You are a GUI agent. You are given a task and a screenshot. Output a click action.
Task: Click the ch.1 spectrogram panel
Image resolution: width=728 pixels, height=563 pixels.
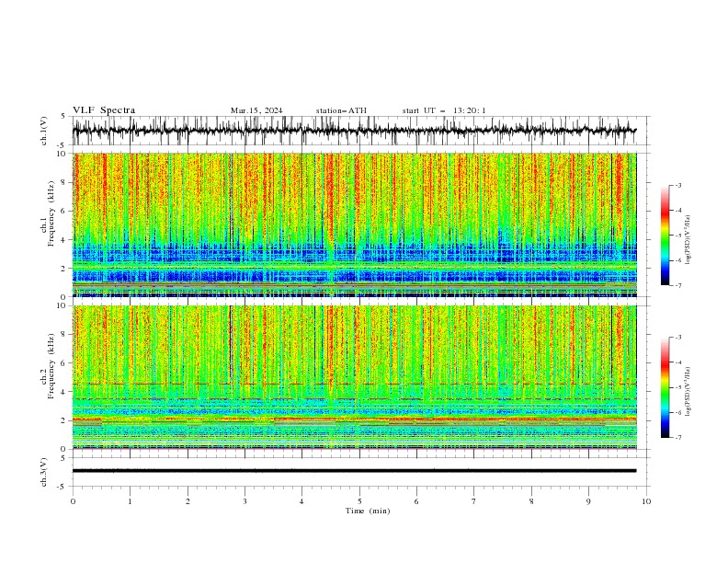click(355, 224)
